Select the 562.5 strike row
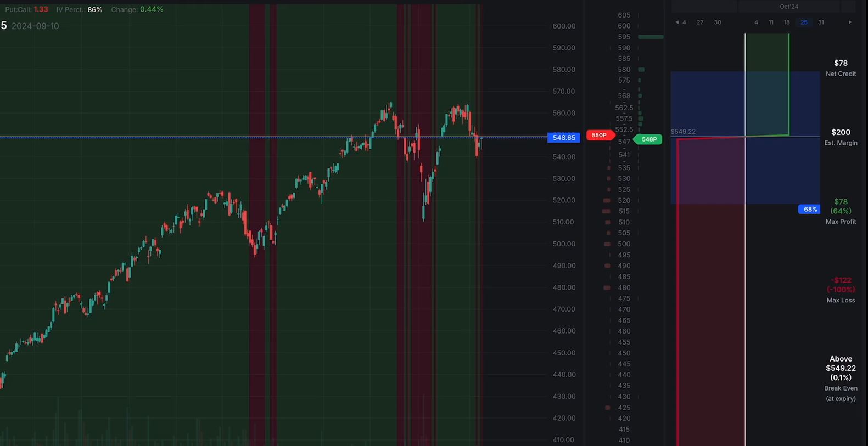The width and height of the screenshot is (868, 446). point(624,108)
